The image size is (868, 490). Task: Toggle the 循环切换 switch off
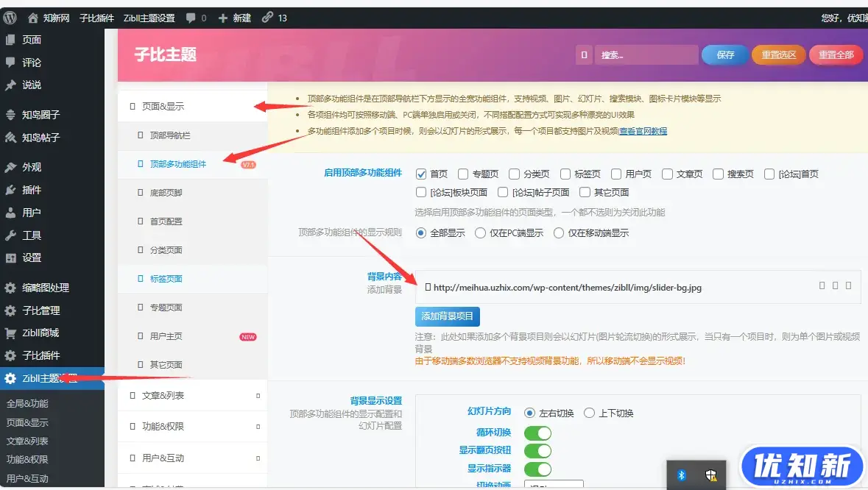(537, 432)
